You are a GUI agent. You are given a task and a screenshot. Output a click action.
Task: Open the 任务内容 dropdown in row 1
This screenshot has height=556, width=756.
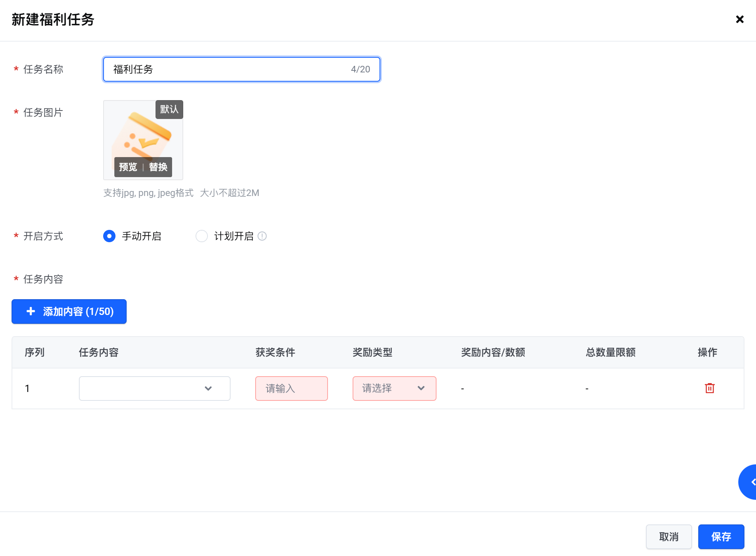[x=154, y=389]
